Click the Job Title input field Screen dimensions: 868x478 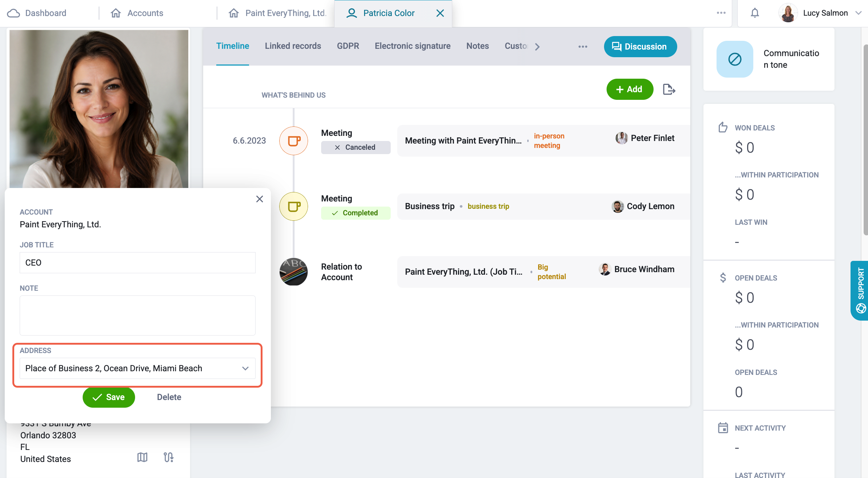click(138, 263)
